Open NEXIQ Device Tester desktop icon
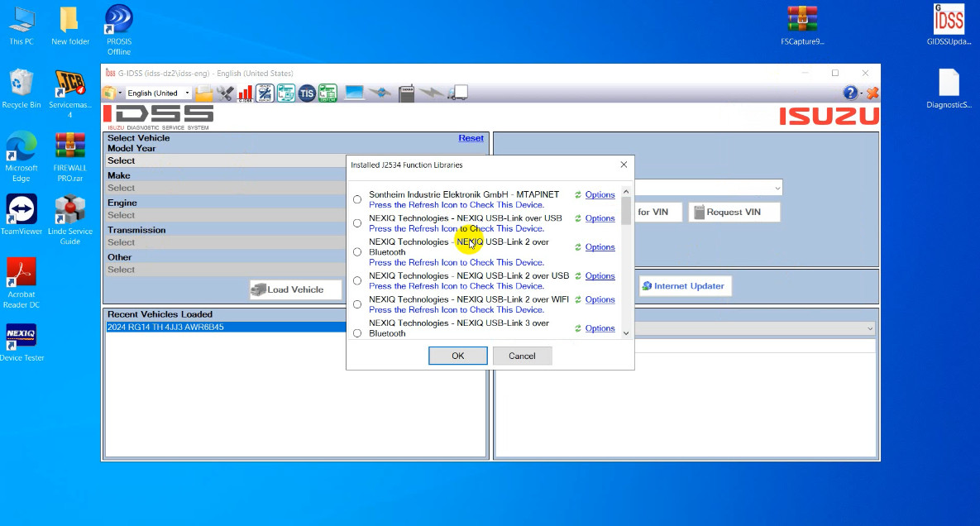The width and height of the screenshot is (980, 526). click(22, 342)
